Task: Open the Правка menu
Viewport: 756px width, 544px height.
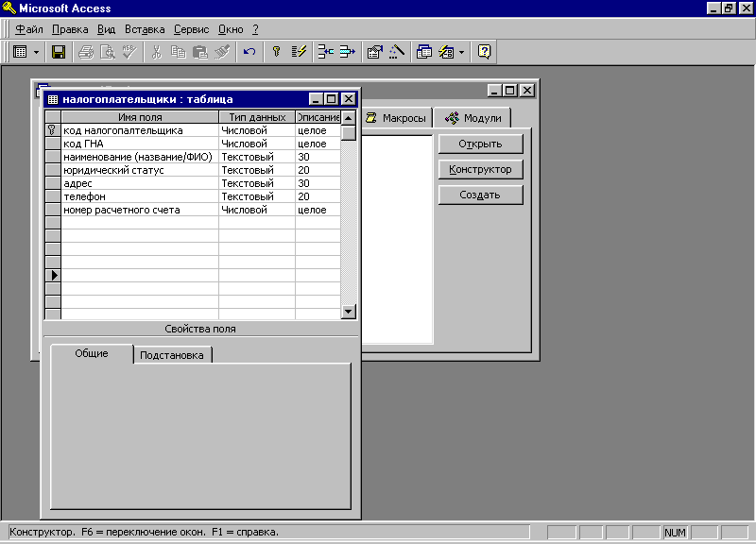Action: (x=70, y=29)
